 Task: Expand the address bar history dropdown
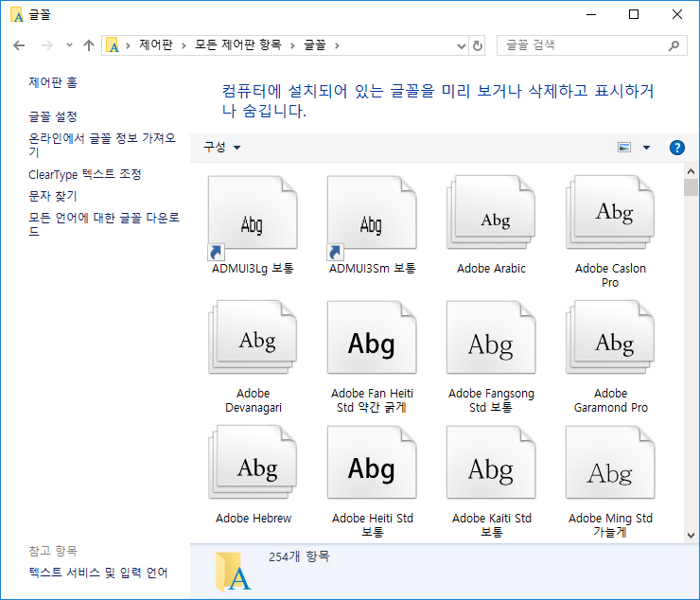coord(462,45)
